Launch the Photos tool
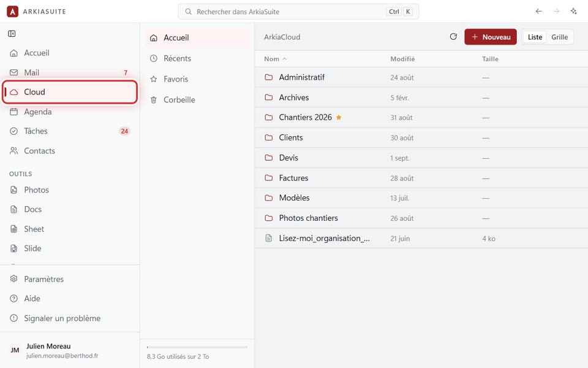Screen dimensions: 588x368 [x=70, y=190]
